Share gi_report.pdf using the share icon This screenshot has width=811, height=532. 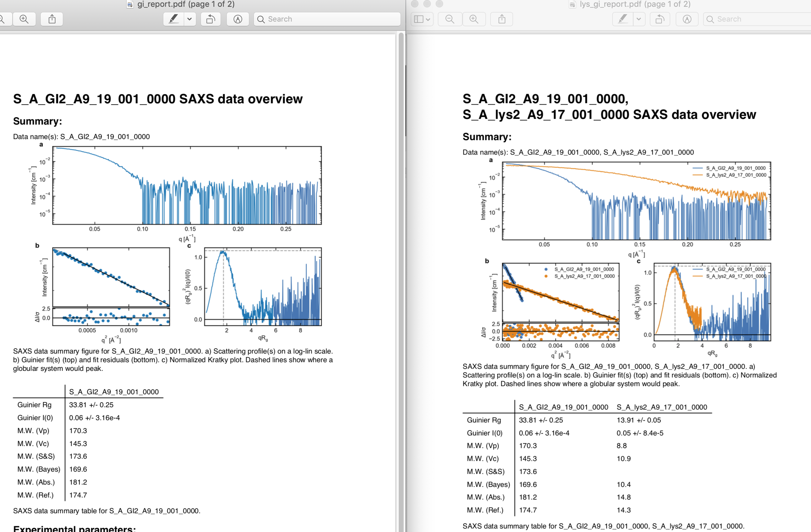pyautogui.click(x=52, y=19)
